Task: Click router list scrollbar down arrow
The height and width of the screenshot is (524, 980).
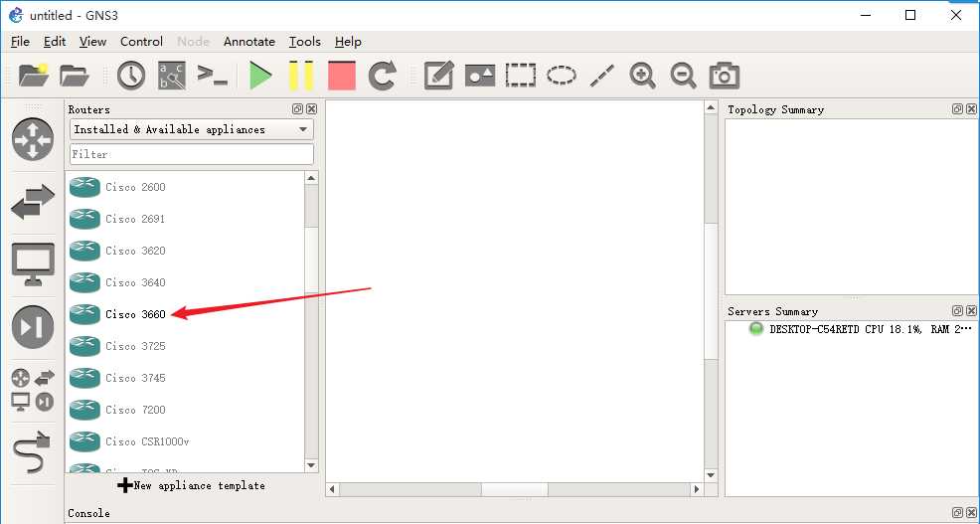Action: tap(311, 465)
